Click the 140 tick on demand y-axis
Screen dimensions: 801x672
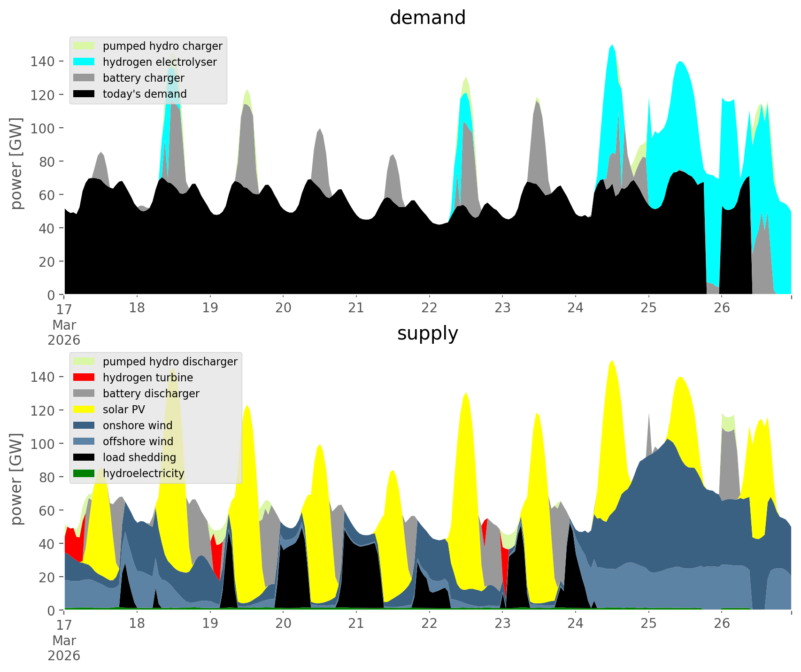[42, 61]
